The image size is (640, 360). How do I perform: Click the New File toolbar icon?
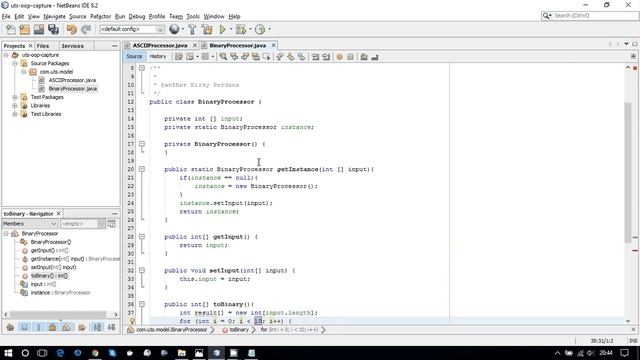(x=11, y=29)
